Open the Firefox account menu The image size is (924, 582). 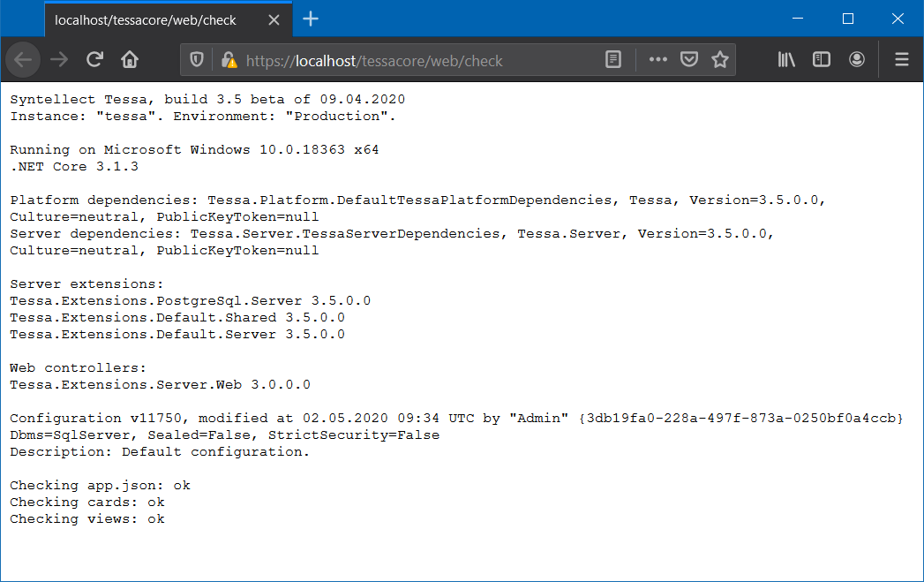[x=857, y=60]
